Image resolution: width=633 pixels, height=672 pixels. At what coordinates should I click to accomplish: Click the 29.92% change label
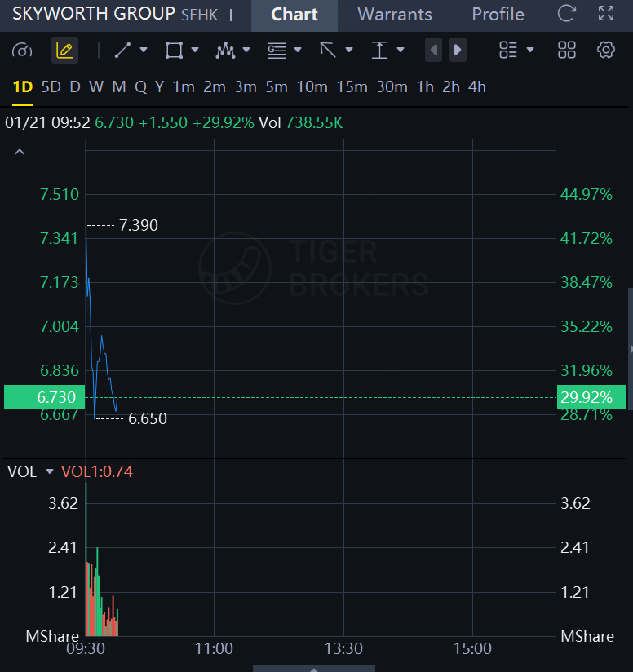(591, 397)
